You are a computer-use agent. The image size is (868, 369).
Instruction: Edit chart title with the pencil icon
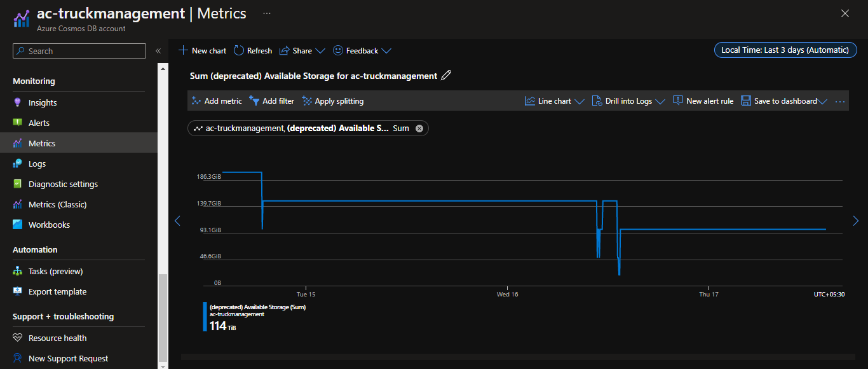[x=446, y=76]
